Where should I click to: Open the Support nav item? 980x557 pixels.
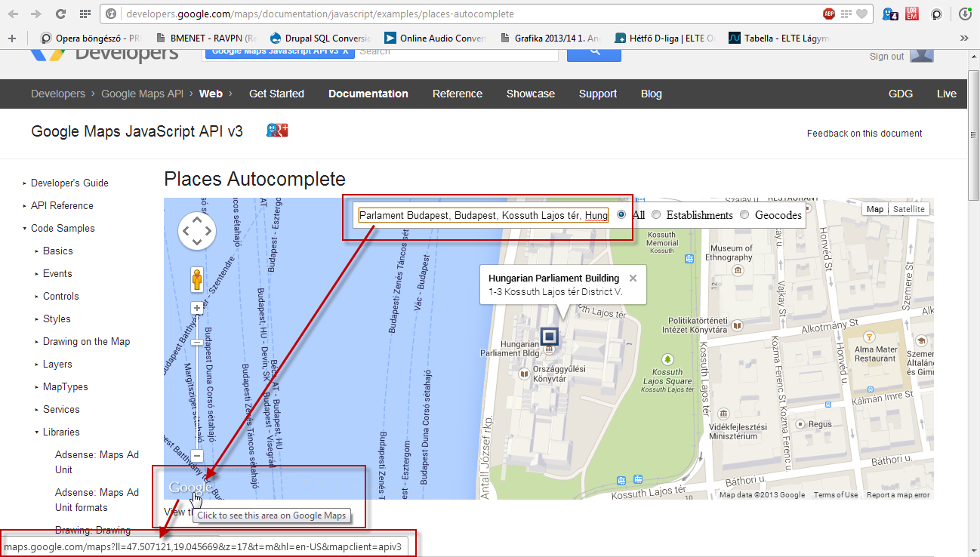598,94
